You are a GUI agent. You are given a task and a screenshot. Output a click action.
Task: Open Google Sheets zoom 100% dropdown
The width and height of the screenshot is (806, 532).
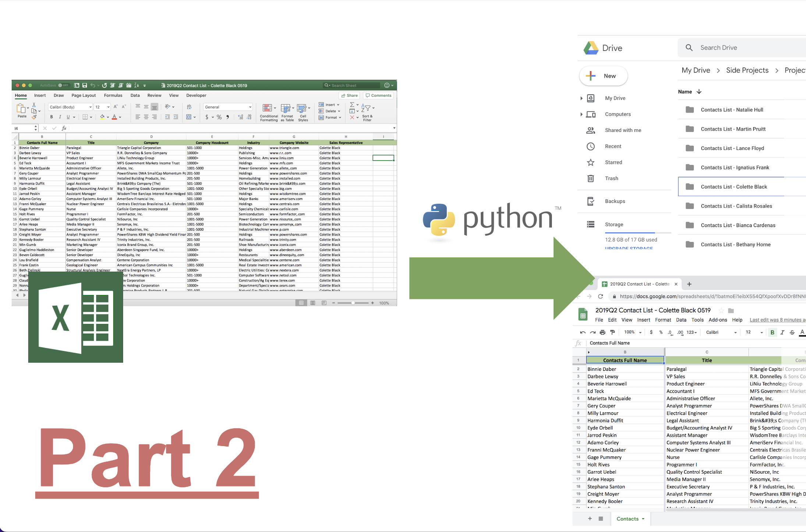click(x=633, y=332)
